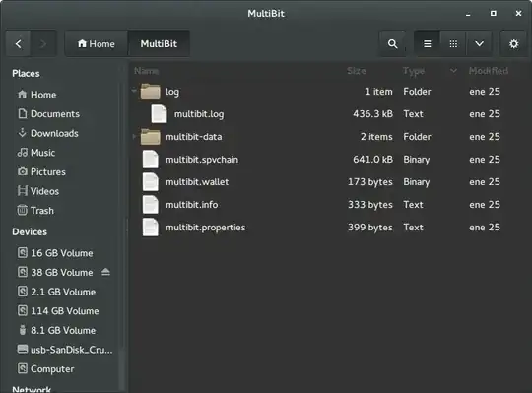Open Downloads in the sidebar
This screenshot has width=532, height=393.
[48, 133]
